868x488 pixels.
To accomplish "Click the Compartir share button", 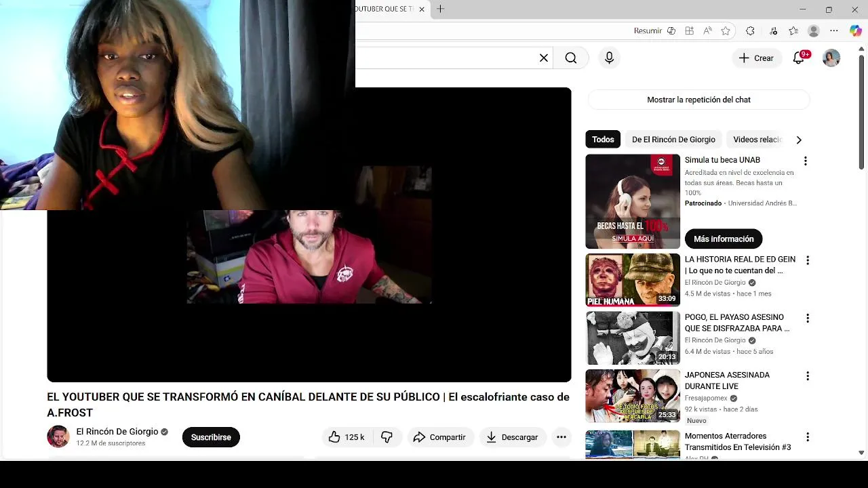I will coord(439,438).
